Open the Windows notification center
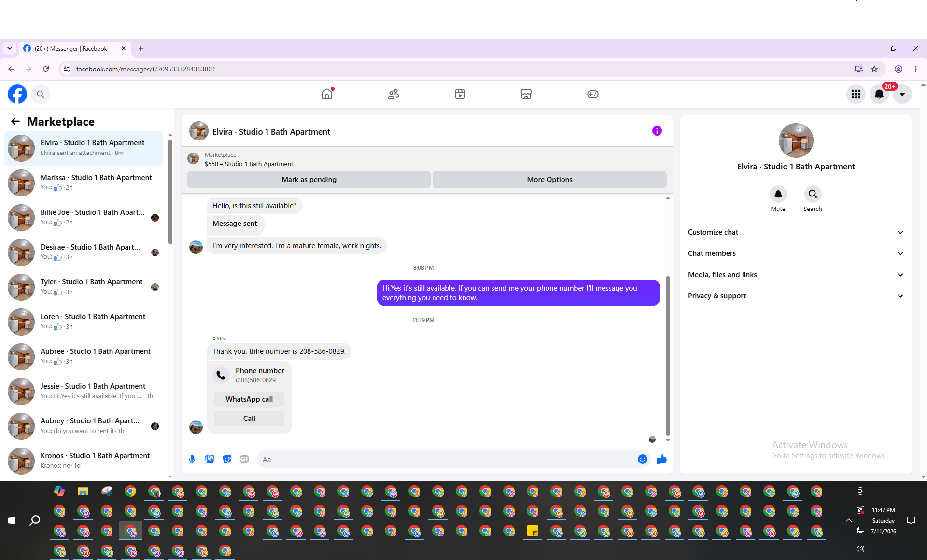The width and height of the screenshot is (927, 560). [x=911, y=520]
